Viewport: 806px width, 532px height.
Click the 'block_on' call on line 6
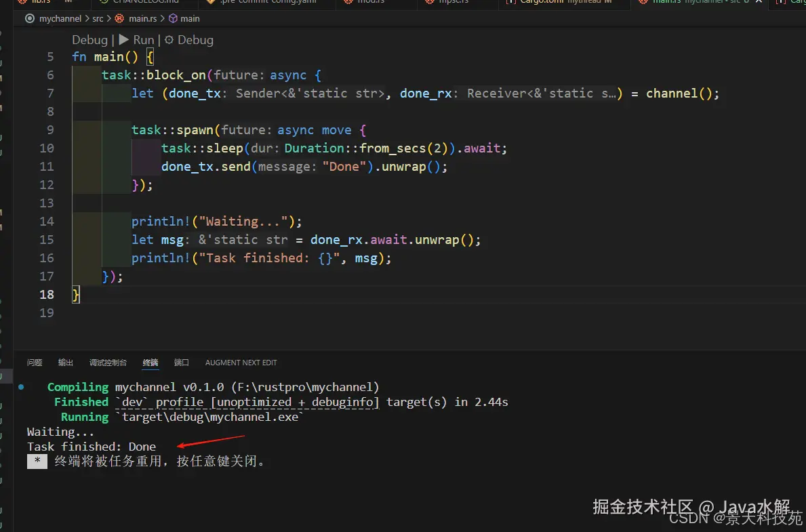coord(176,75)
